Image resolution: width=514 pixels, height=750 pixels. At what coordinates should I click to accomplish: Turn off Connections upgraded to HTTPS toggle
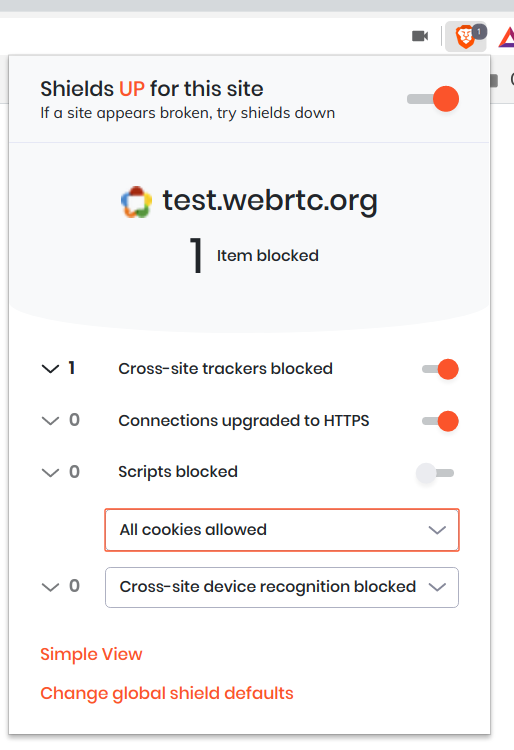click(440, 421)
